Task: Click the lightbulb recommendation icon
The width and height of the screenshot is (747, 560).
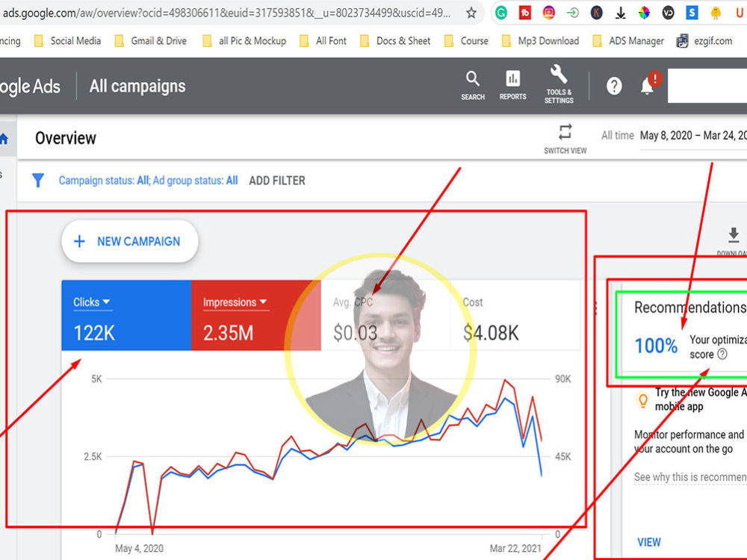Action: 643,401
